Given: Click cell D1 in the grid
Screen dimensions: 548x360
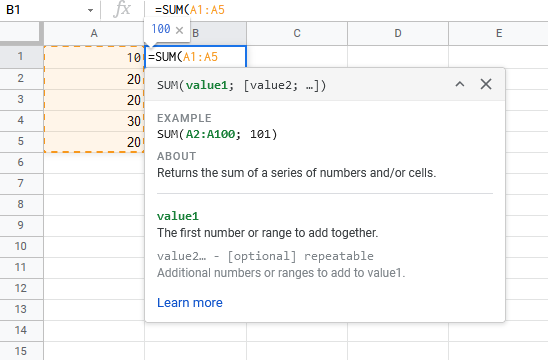Looking at the screenshot, I should tap(398, 57).
